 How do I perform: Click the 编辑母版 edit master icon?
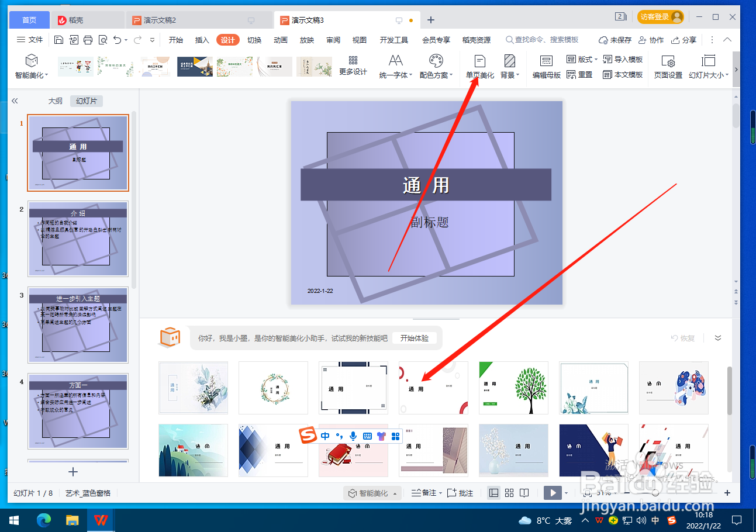546,66
